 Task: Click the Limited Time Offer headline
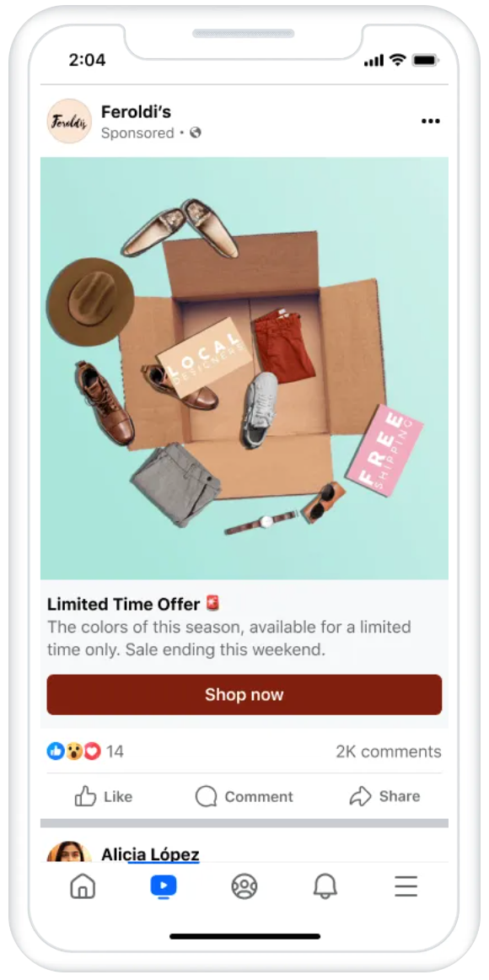click(x=124, y=604)
